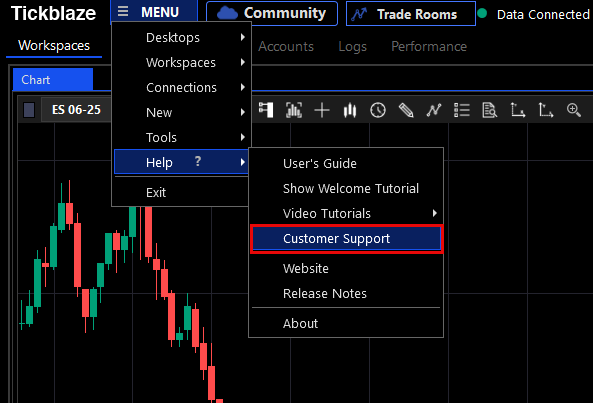Toggle the hamburger MENU button
Image resolution: width=593 pixels, height=403 pixels.
coord(154,11)
